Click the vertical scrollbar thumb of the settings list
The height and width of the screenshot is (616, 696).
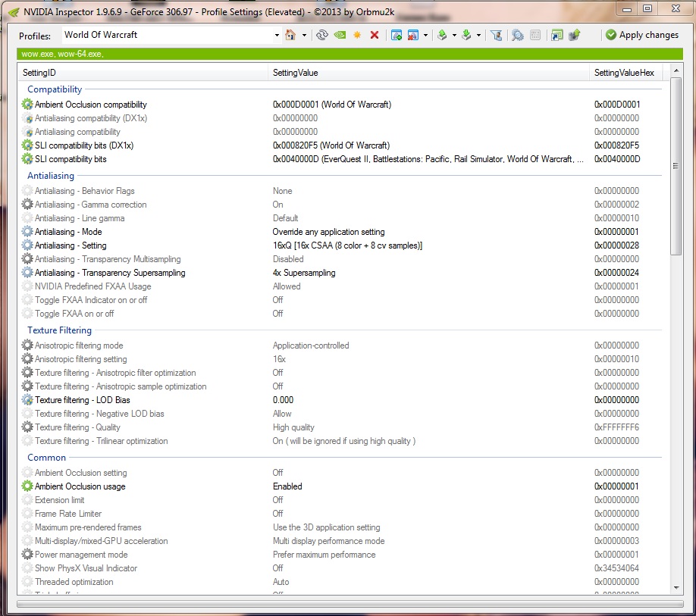(x=676, y=166)
